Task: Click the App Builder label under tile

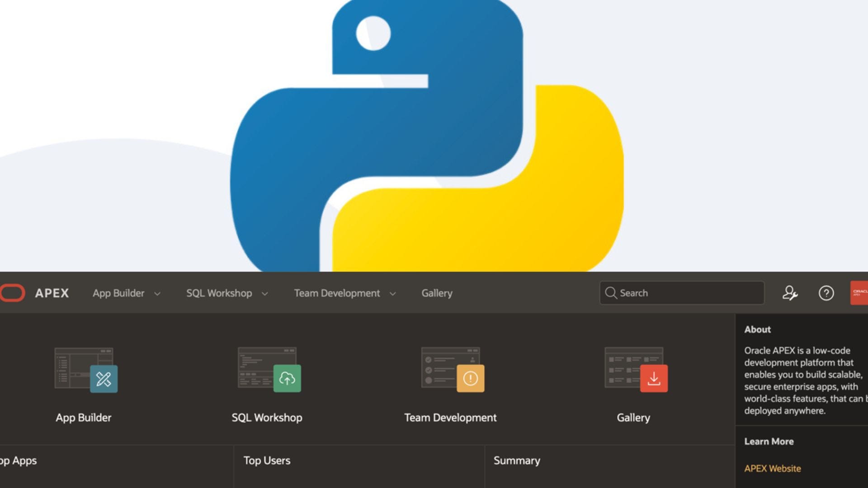Action: coord(84,418)
